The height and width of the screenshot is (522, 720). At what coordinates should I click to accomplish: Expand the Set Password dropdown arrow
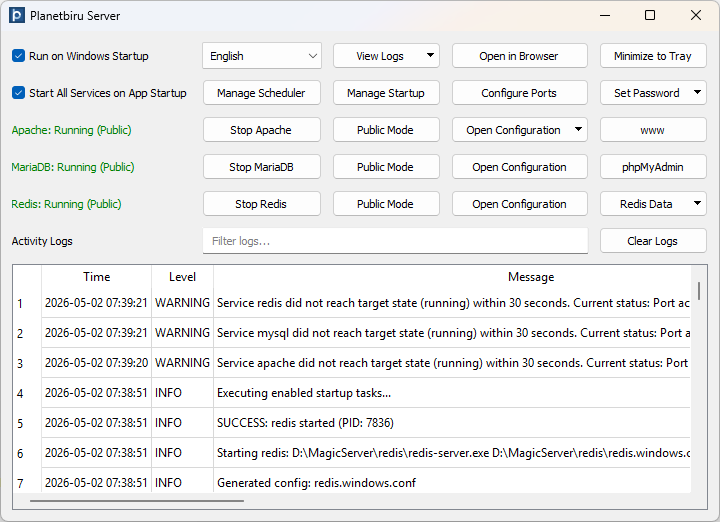coord(697,92)
